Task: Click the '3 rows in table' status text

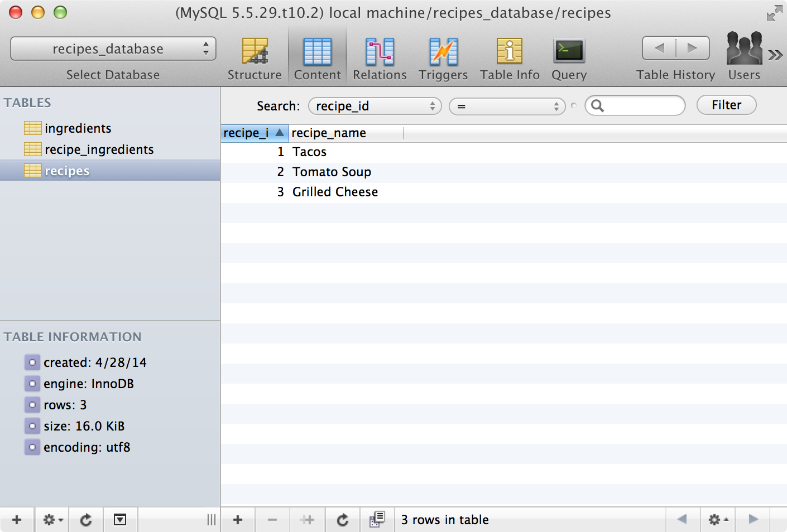Action: coord(445,520)
